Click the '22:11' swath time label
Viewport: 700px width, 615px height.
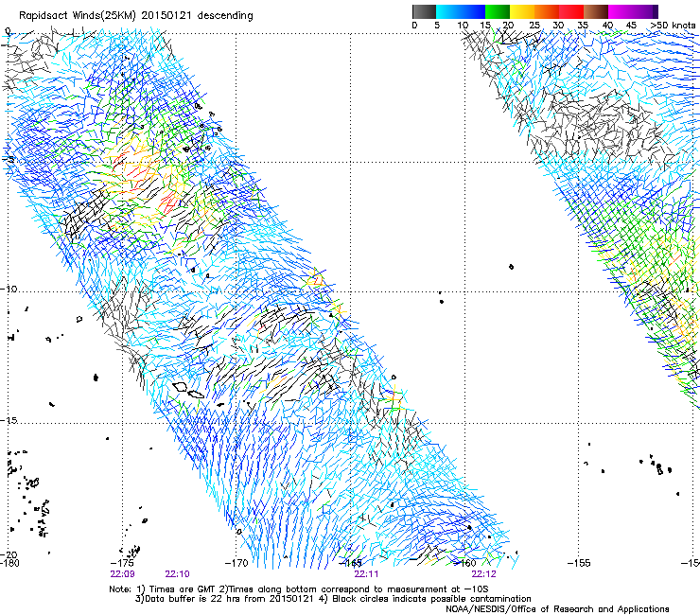tap(366, 574)
